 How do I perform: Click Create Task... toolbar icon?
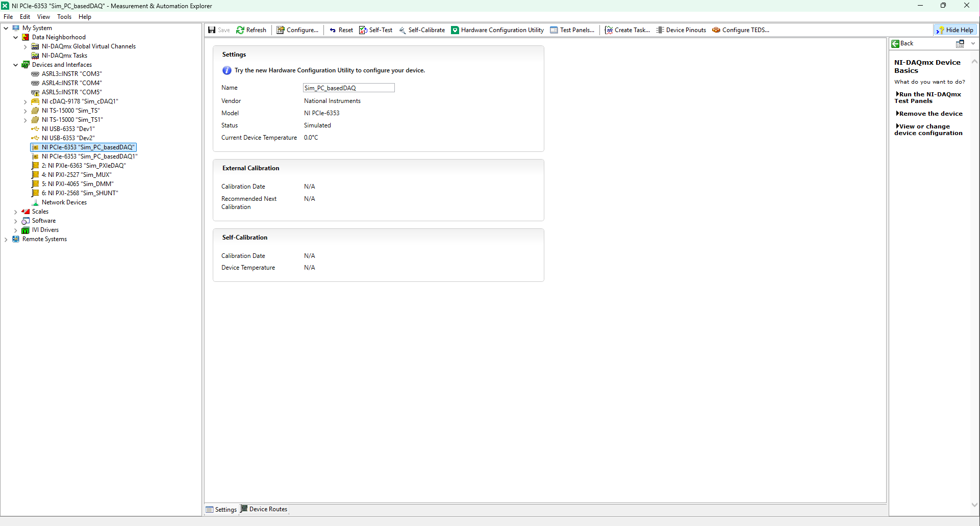tap(609, 30)
